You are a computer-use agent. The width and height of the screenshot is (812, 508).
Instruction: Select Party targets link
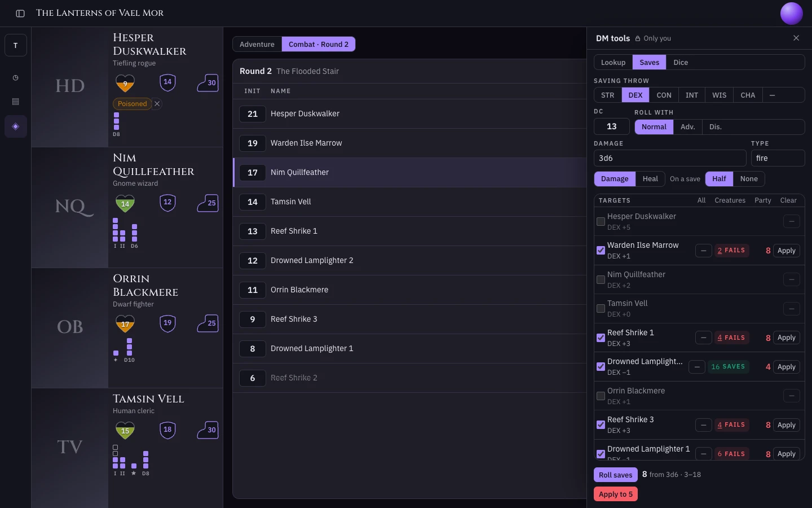coord(762,200)
